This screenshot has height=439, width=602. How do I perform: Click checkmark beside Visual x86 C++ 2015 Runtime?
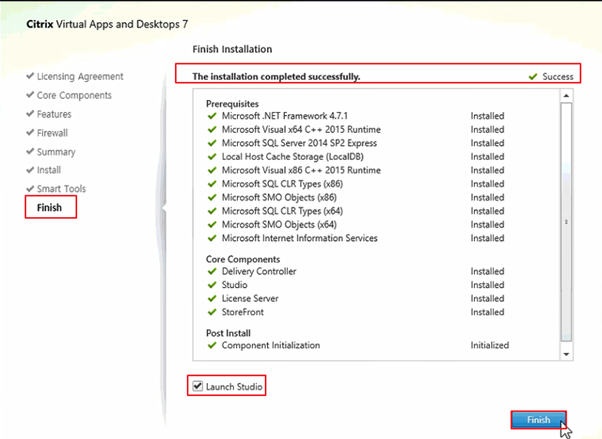212,170
